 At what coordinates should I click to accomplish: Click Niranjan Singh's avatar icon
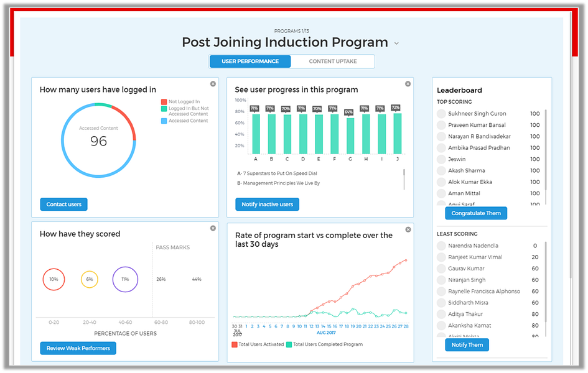(441, 280)
